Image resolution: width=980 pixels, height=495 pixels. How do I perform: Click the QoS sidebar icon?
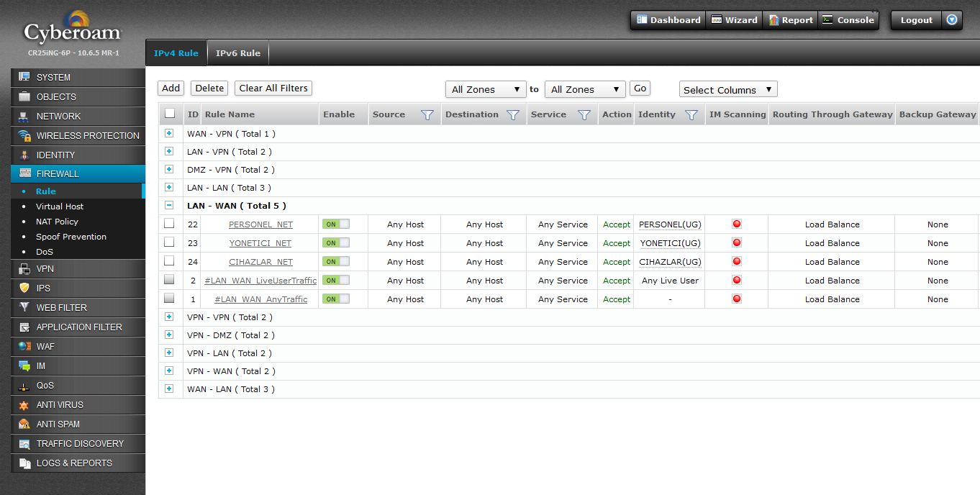(x=24, y=385)
